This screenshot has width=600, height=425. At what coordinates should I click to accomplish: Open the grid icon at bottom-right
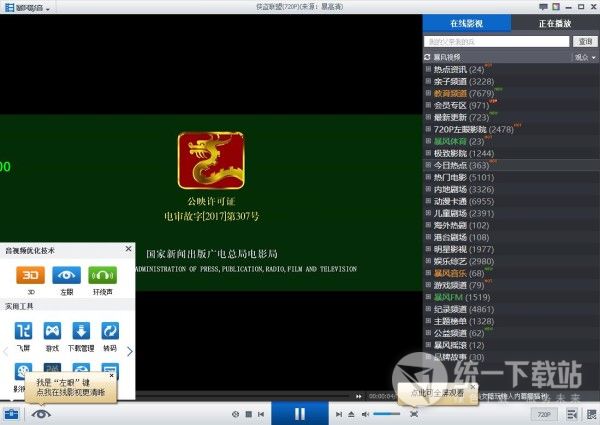coord(591,414)
